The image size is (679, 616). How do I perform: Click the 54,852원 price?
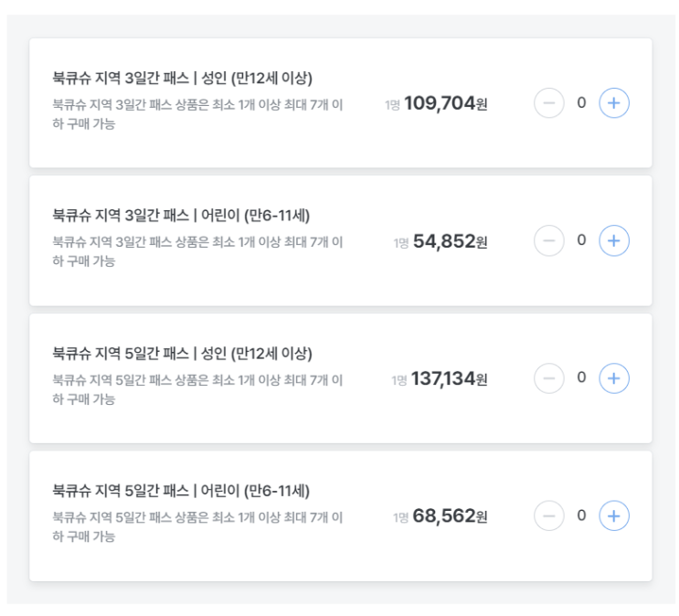[450, 242]
